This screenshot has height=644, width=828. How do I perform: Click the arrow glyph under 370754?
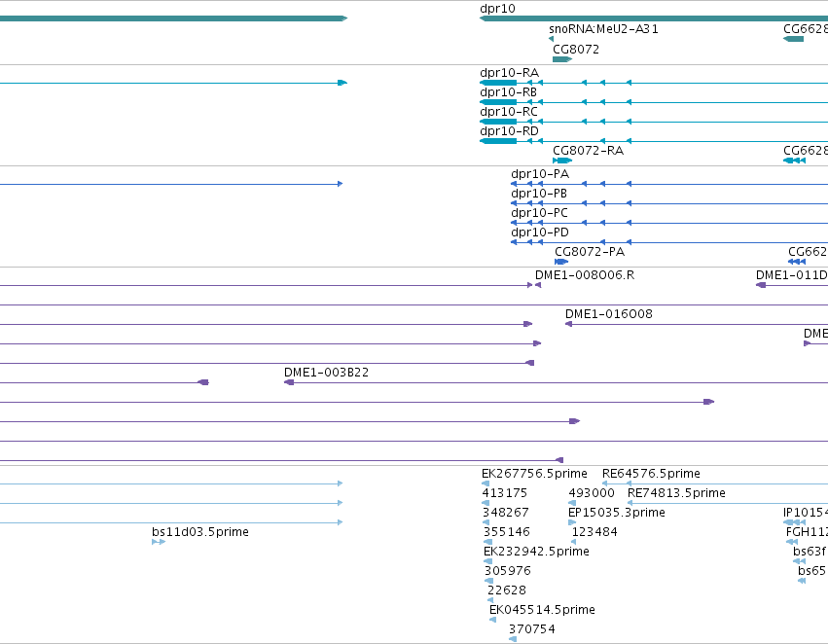[x=512, y=639]
